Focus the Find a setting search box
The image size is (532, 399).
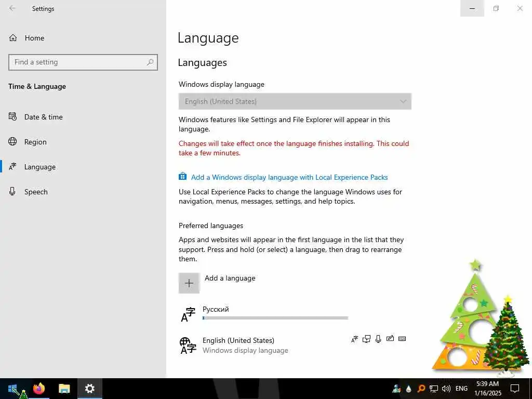pyautogui.click(x=83, y=62)
